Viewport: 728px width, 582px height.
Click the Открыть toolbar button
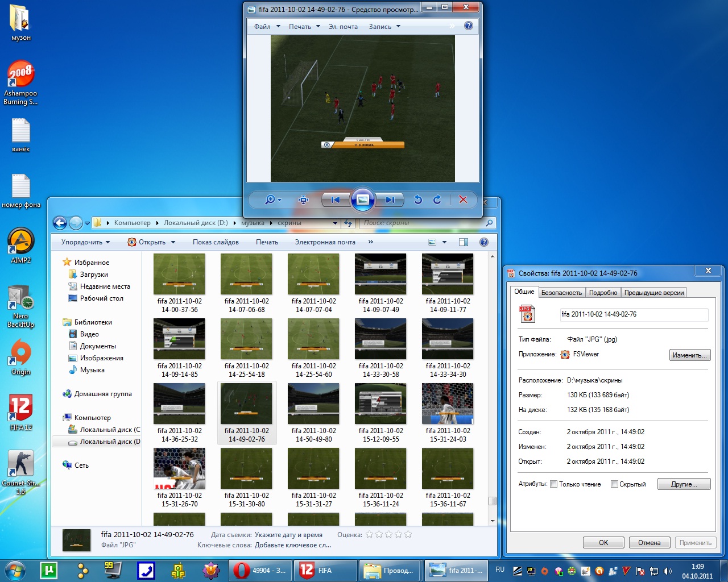pyautogui.click(x=147, y=242)
